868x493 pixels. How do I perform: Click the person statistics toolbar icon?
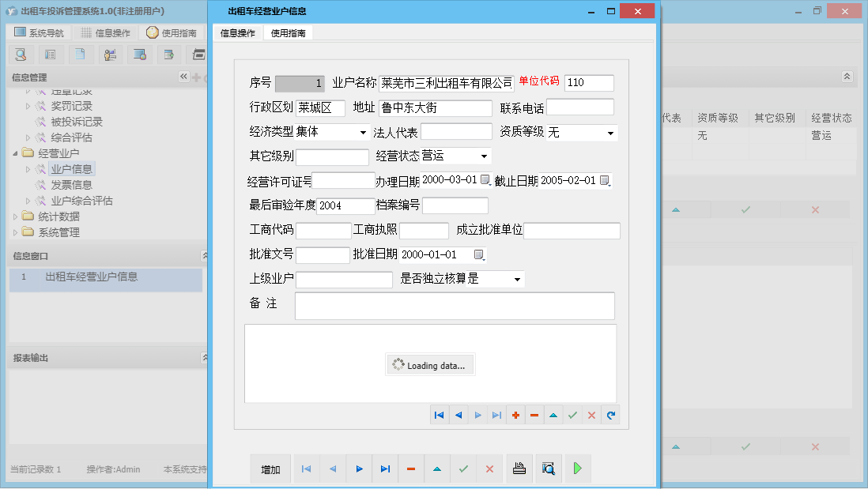pyautogui.click(x=110, y=55)
